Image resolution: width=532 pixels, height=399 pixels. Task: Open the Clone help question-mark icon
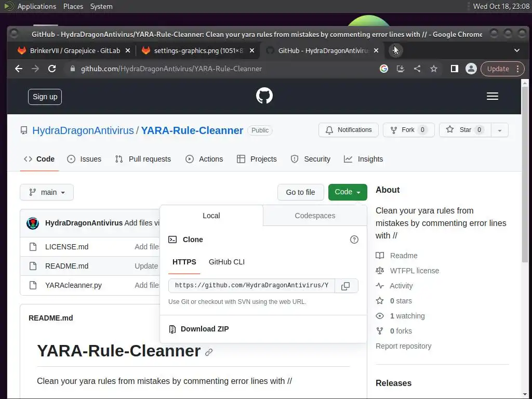click(354, 240)
